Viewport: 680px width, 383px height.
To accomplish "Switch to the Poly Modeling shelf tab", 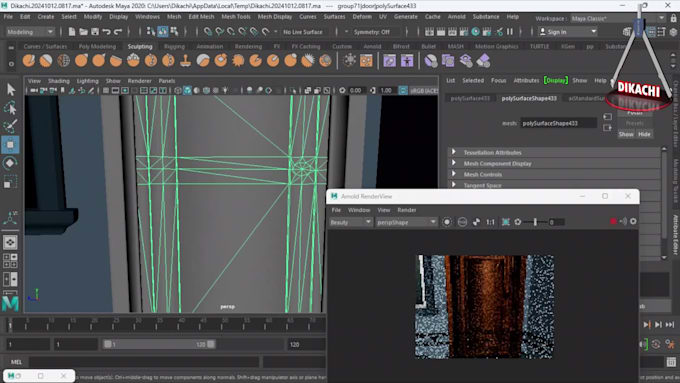I will [97, 46].
